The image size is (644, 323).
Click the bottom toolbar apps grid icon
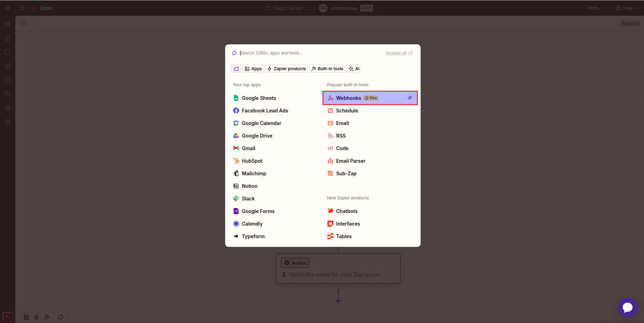coord(27,317)
